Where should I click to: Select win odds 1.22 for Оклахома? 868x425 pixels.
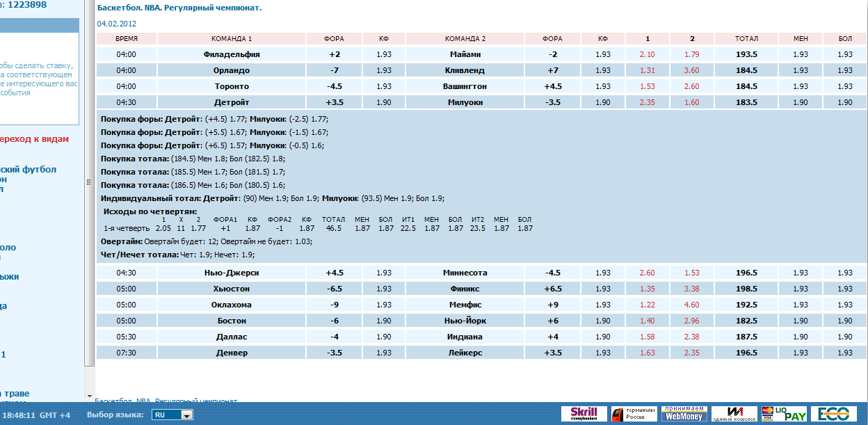(648, 305)
